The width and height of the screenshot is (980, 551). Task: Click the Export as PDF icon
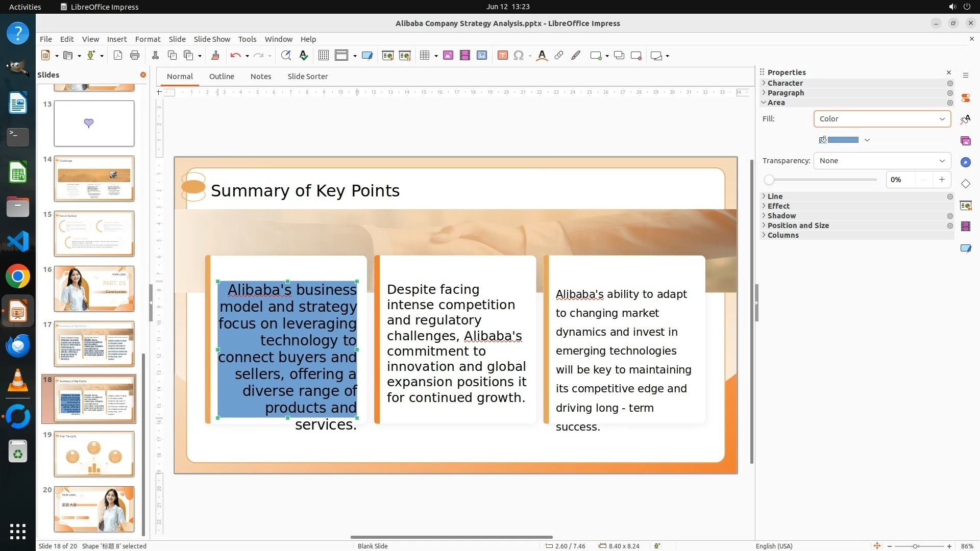click(x=118, y=56)
